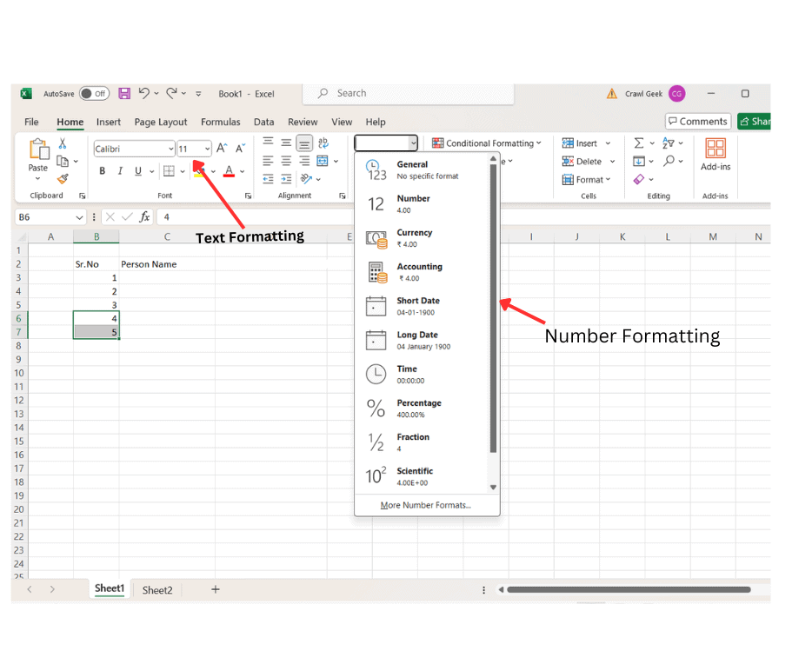Viewport: 812px width, 671px height.
Task: Click the red Font Color swatch
Action: pos(229,171)
